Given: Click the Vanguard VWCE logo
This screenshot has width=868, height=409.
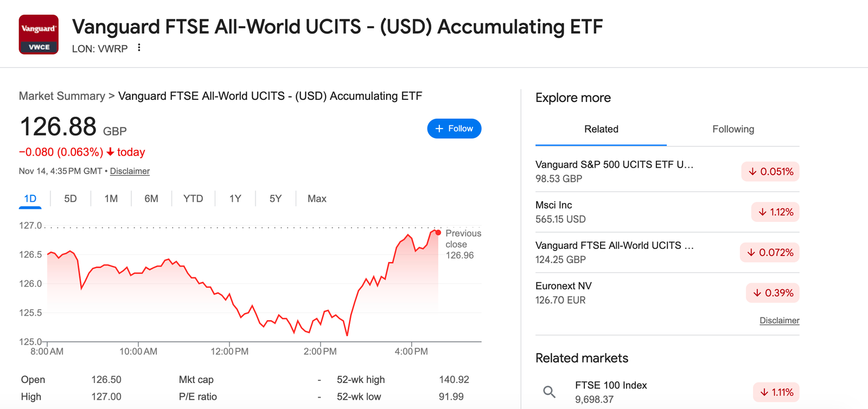Looking at the screenshot, I should pyautogui.click(x=38, y=33).
